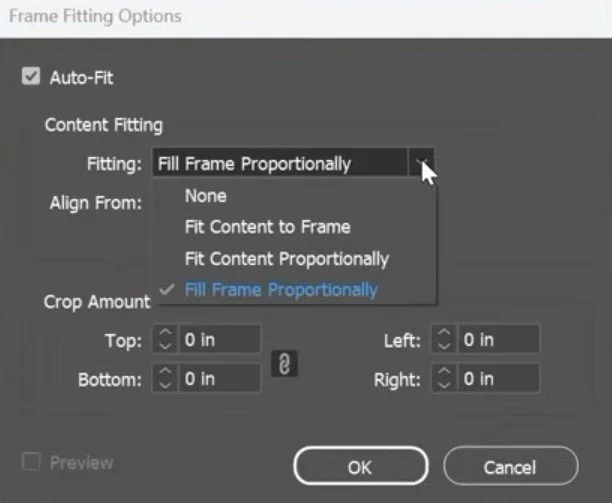Collapse the Fitting dropdown via its arrow
This screenshot has height=503, width=612.
point(421,162)
